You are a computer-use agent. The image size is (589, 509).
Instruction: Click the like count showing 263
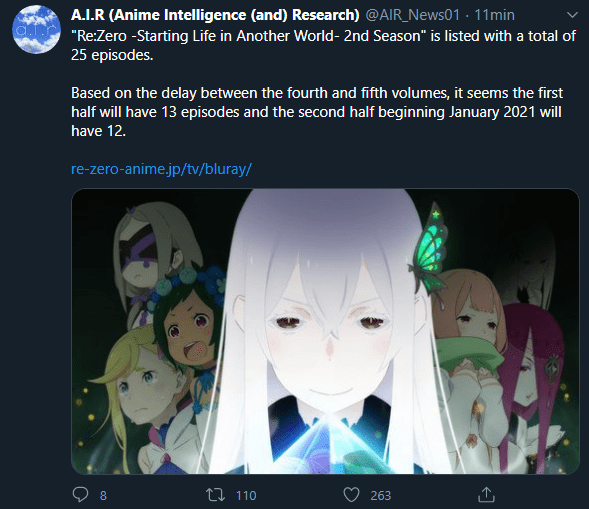coord(381,496)
